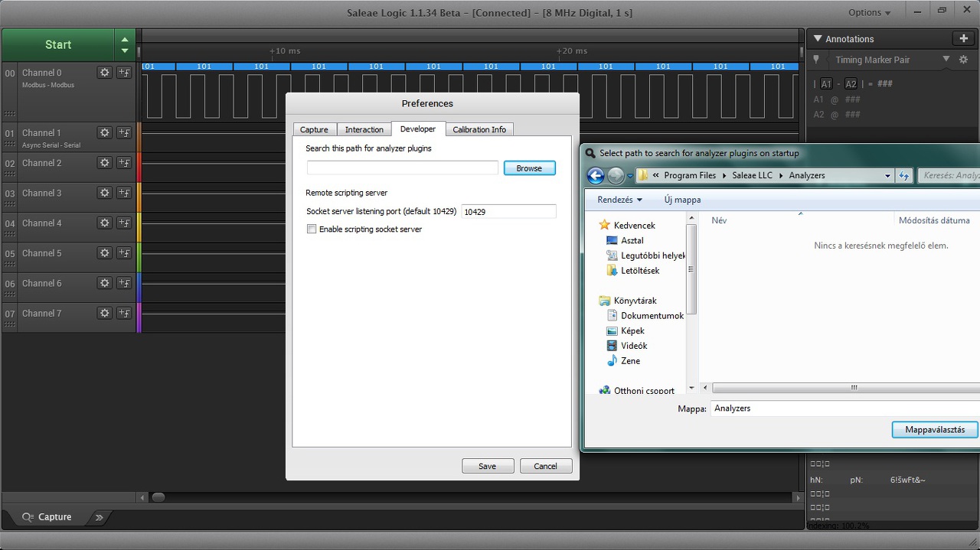Select the Developer preferences tab

click(x=418, y=129)
